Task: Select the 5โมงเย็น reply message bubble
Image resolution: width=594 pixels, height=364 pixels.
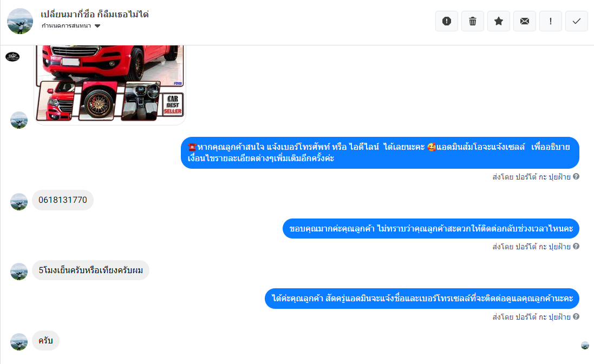Action: point(90,270)
